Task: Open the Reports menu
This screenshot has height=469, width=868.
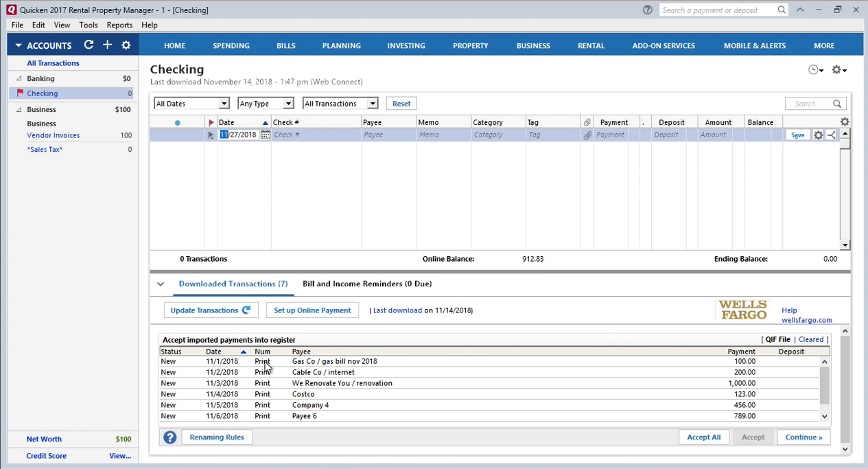Action: 119,25
